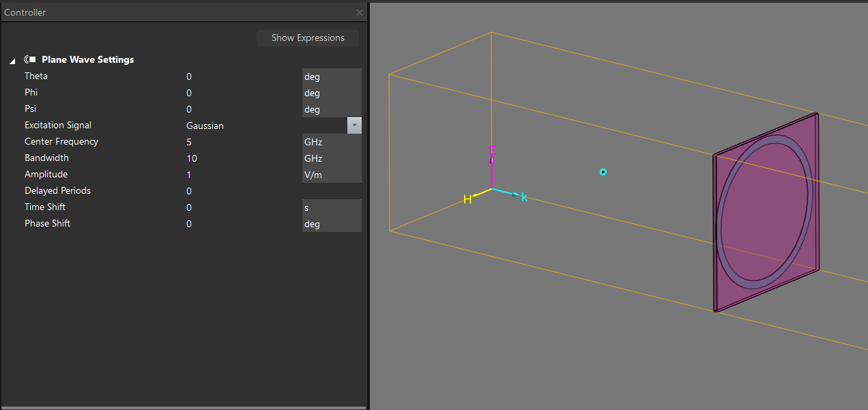868x410 pixels.
Task: Click the Plane Wave Settings icon
Action: point(29,59)
